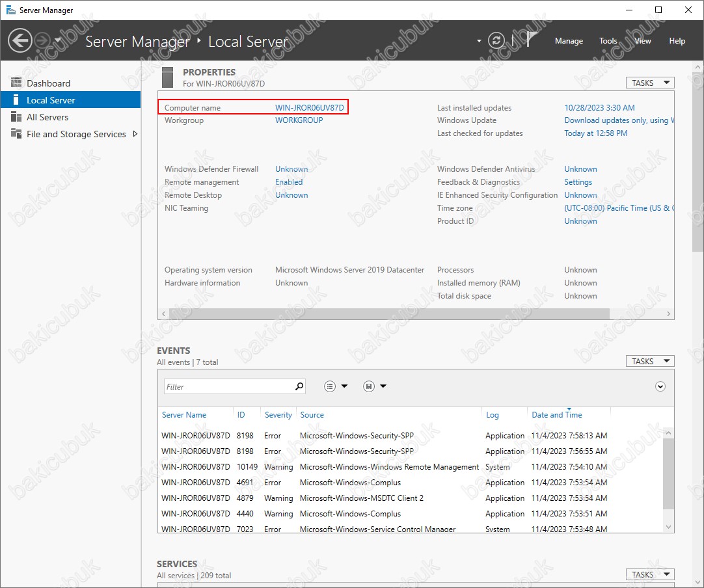Open navigation history dropdown beside forward arrow
Screen dimensions: 704x588
57,41
